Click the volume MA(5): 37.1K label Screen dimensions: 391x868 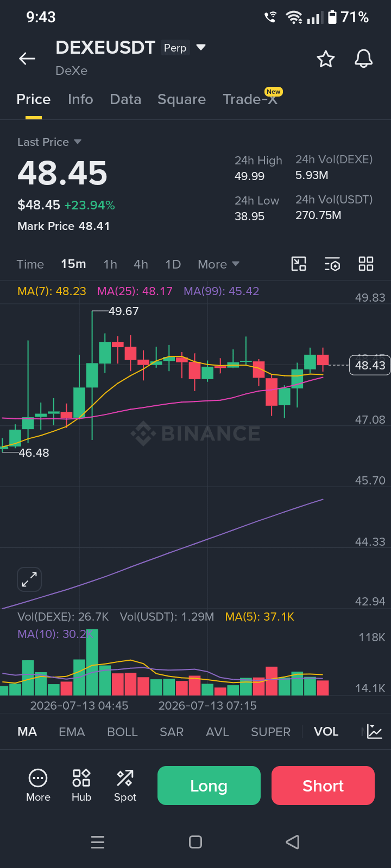[260, 617]
